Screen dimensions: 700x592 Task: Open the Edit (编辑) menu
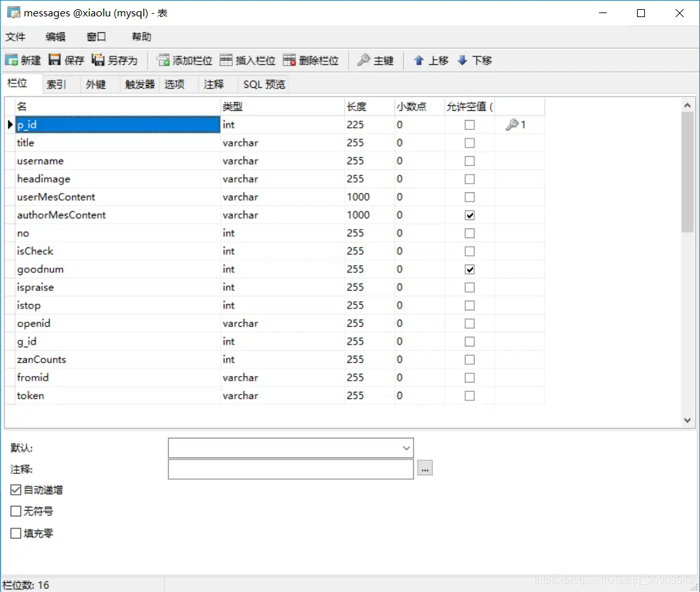[55, 37]
